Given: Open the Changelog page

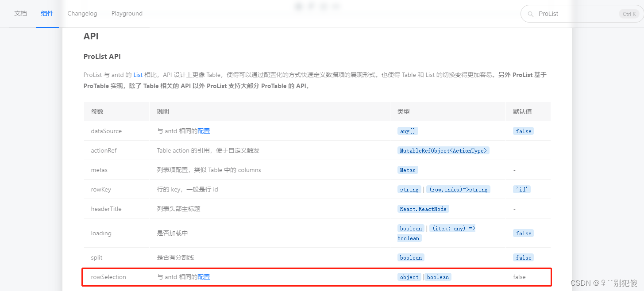Looking at the screenshot, I should (82, 13).
